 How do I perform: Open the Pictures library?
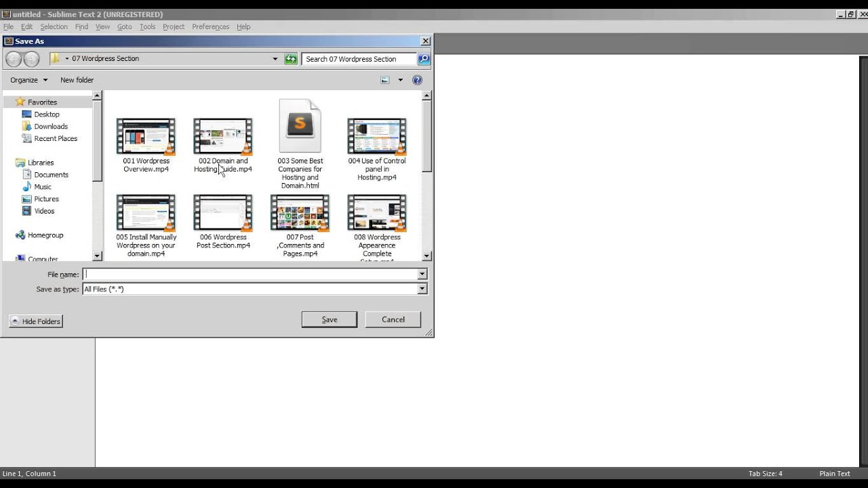point(46,199)
